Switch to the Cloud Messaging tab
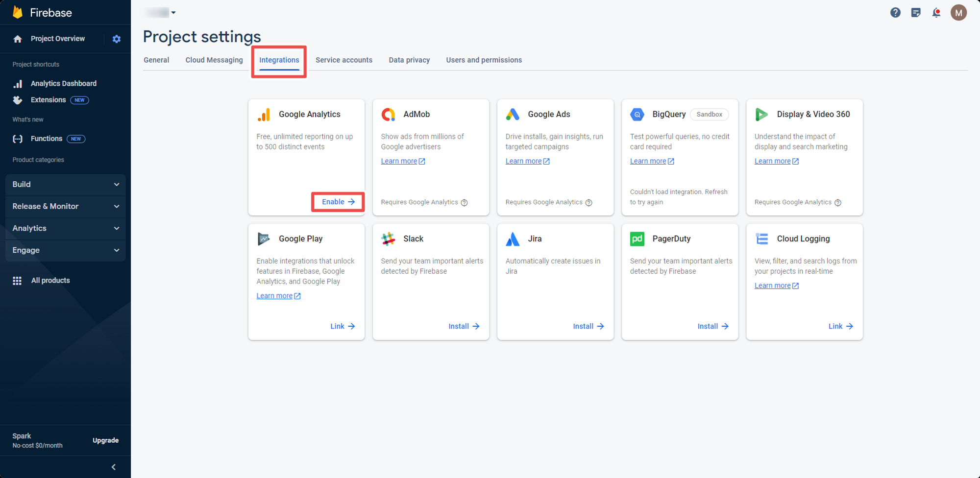980x478 pixels. point(214,60)
